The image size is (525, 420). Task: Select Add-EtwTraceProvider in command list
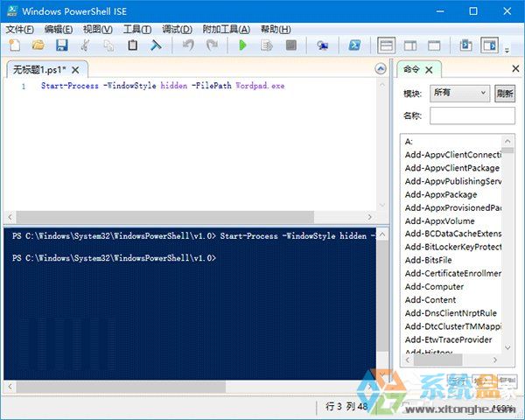tap(448, 339)
